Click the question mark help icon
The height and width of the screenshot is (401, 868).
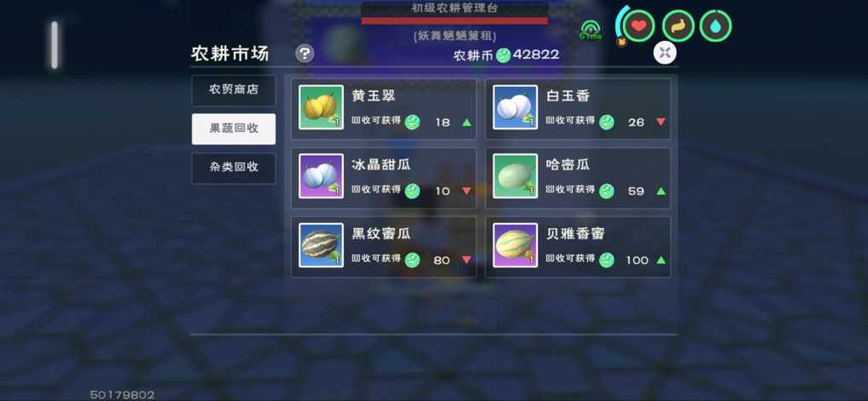point(305,54)
